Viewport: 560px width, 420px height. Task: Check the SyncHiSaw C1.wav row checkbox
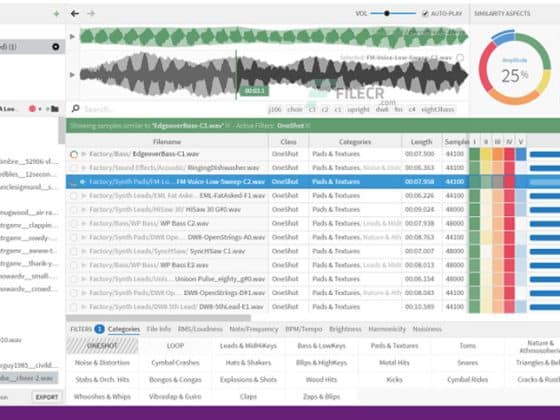point(74,251)
